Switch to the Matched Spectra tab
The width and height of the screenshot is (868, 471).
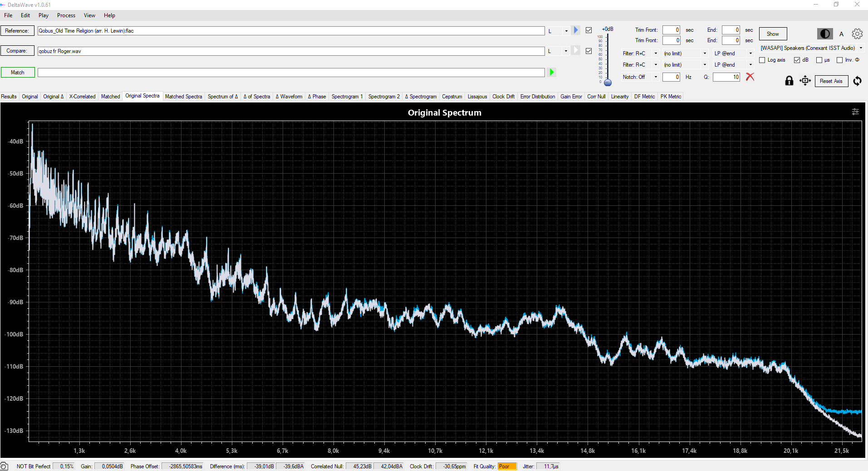pos(183,97)
